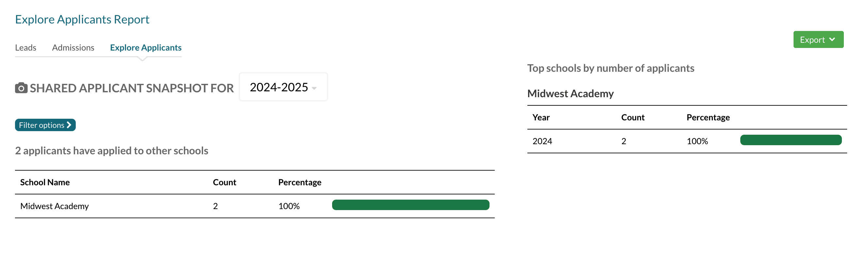This screenshot has height=259, width=868.
Task: Click the Midwest Academy percentage bar
Action: click(410, 205)
